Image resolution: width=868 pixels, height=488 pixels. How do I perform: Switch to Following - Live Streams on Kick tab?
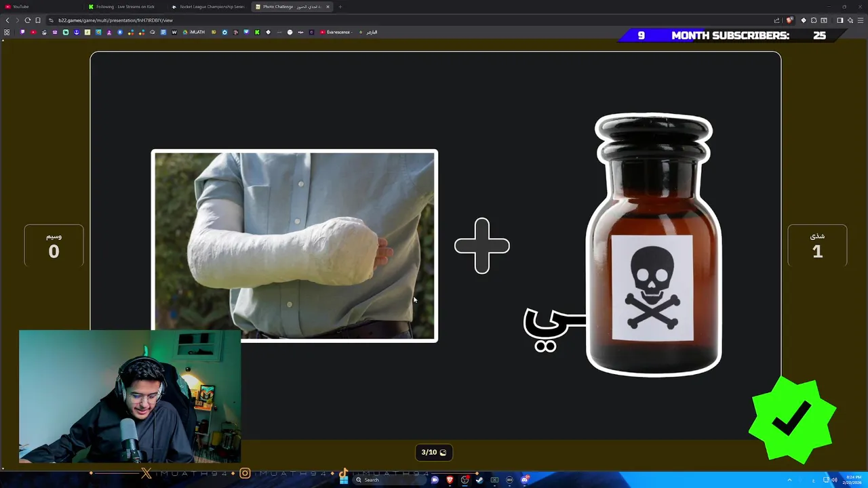click(125, 7)
